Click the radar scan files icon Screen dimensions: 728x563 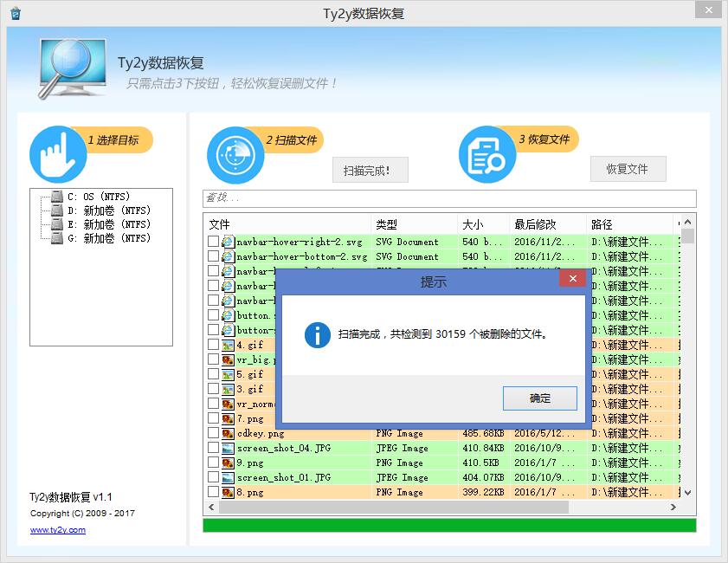pyautogui.click(x=235, y=155)
